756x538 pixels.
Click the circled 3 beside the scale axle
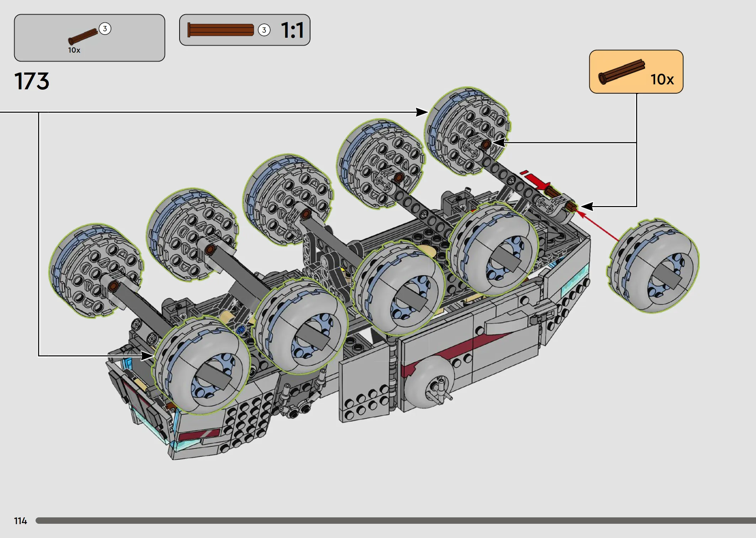click(x=264, y=30)
